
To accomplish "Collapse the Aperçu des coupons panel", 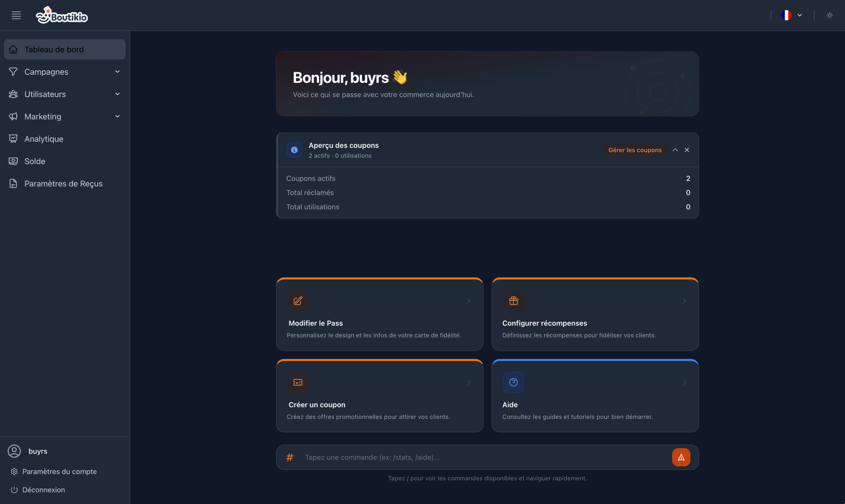I will pyautogui.click(x=675, y=150).
